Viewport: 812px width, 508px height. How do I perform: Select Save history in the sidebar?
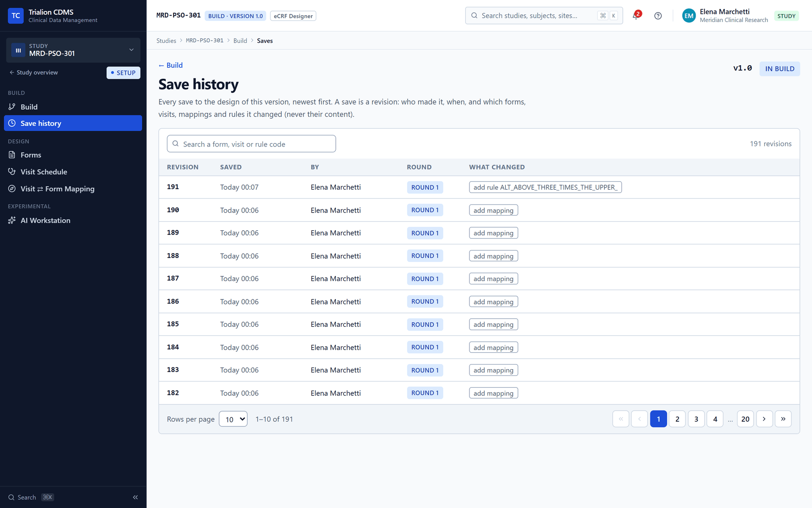point(73,123)
